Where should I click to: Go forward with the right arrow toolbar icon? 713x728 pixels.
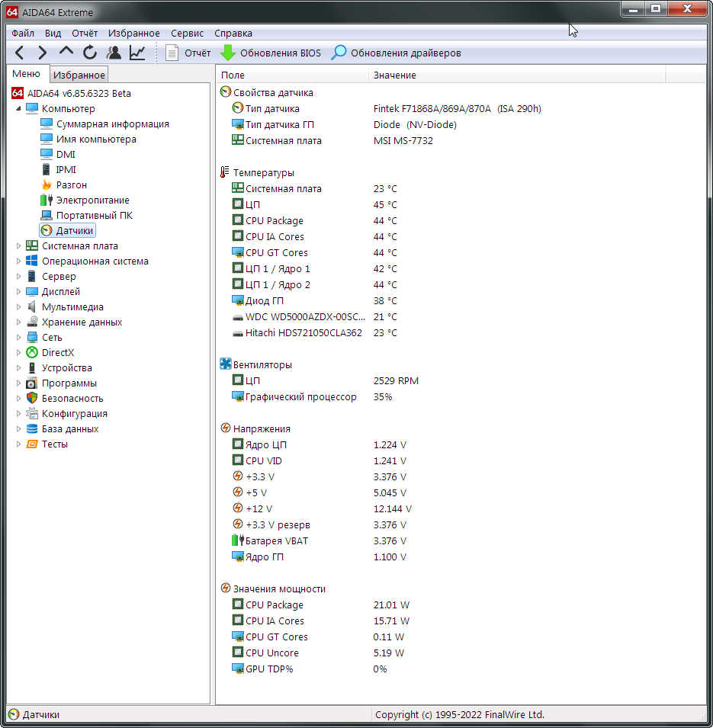tap(42, 53)
